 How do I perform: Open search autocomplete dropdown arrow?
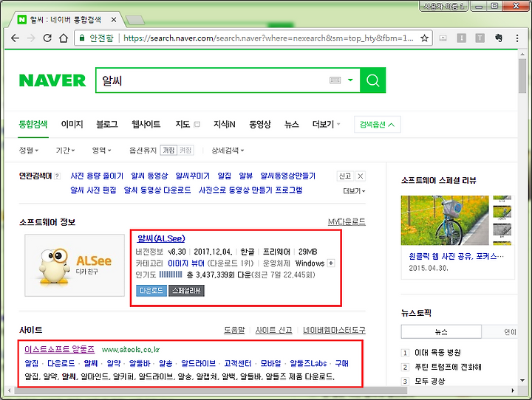350,80
